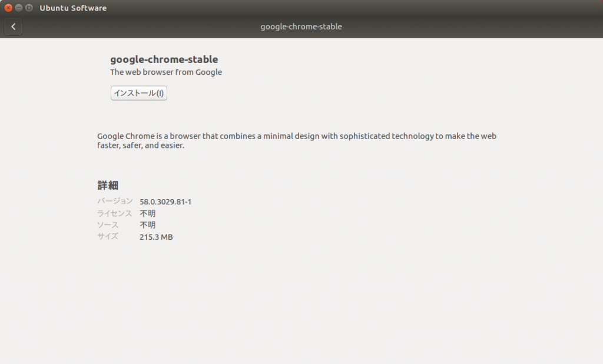Select the bold google-chrome-stable app name

(164, 59)
